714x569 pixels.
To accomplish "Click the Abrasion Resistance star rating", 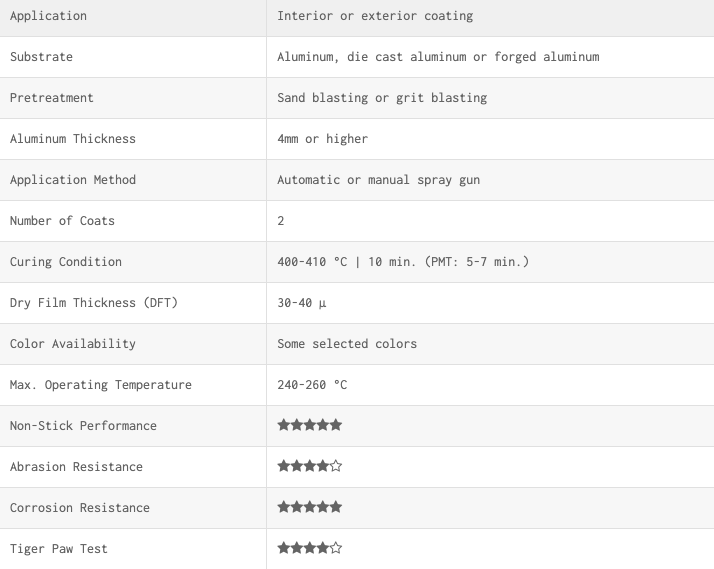I will 310,466.
